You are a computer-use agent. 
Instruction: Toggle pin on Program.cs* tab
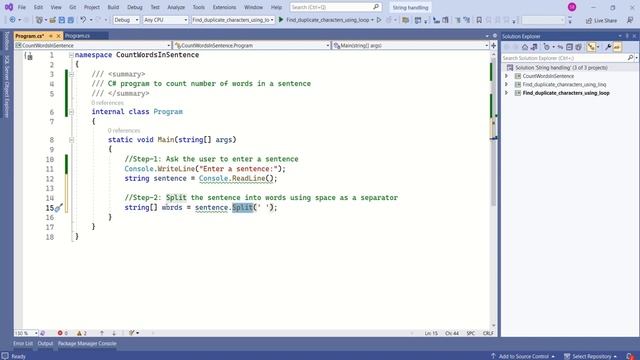click(51, 36)
